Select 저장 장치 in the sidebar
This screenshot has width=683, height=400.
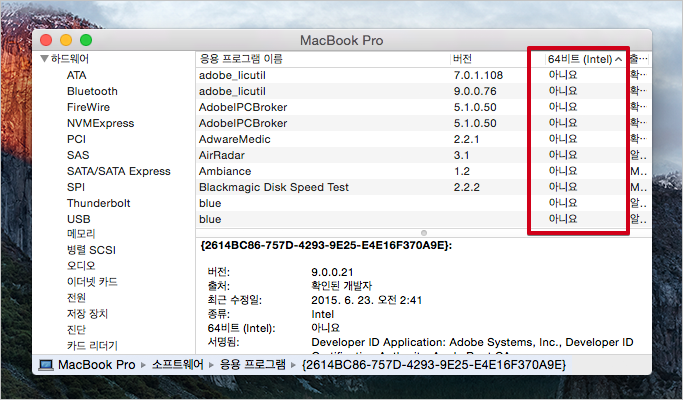coord(87,314)
